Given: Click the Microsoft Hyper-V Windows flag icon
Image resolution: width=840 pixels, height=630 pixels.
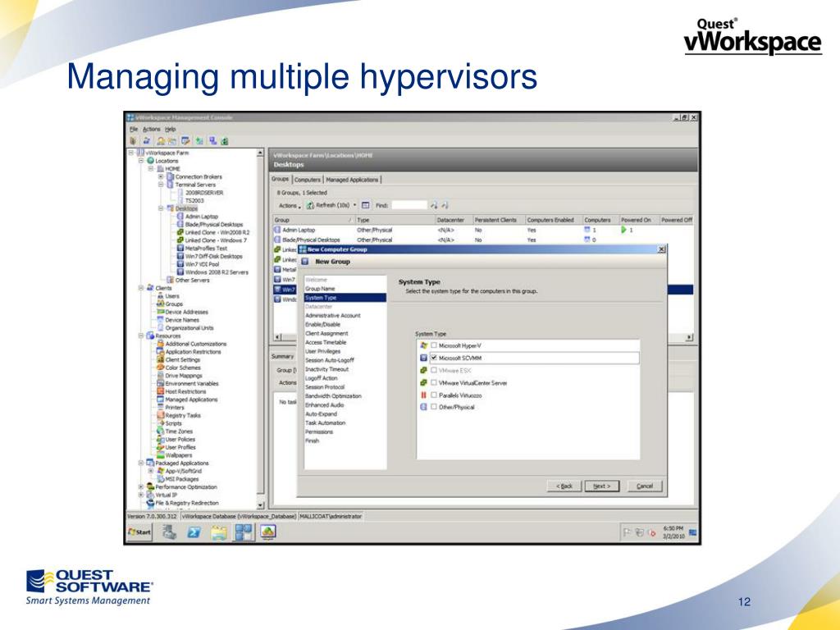Looking at the screenshot, I should point(424,345).
